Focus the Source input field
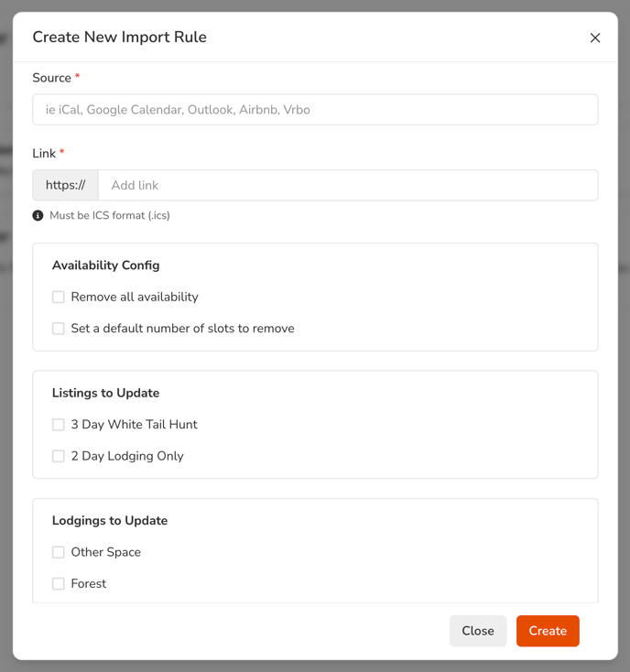This screenshot has width=630, height=672. (315, 110)
